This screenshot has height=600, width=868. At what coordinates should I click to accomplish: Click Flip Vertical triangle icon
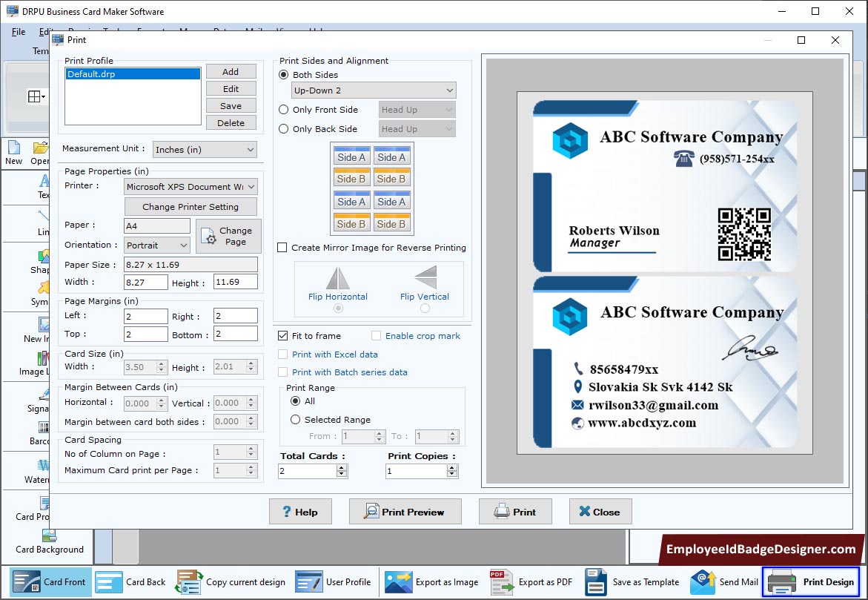pyautogui.click(x=425, y=277)
